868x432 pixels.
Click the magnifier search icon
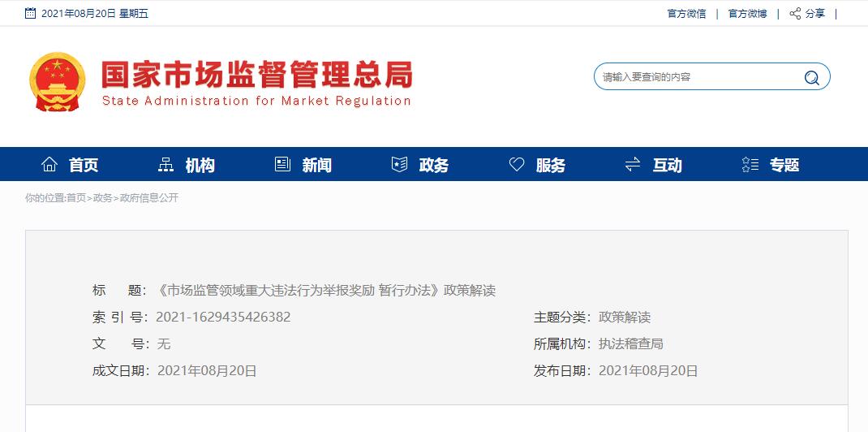coord(811,77)
